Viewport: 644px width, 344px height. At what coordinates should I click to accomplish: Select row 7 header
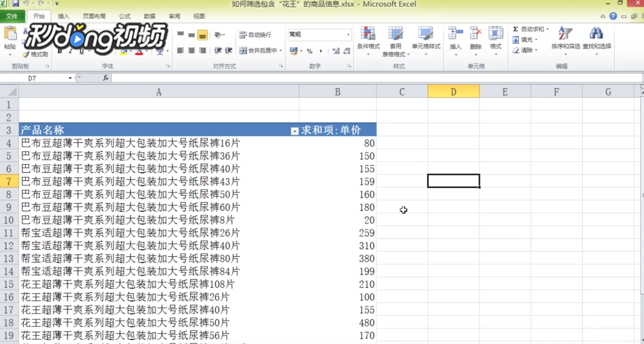[x=9, y=181]
